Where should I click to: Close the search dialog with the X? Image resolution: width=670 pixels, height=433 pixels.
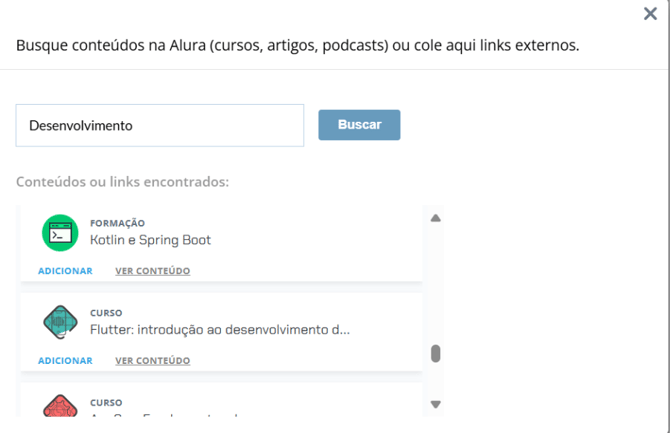650,14
